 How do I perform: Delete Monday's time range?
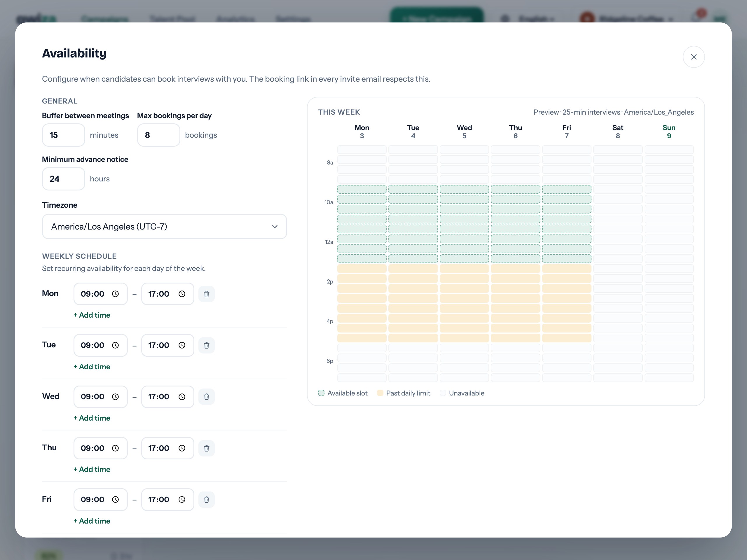(x=206, y=294)
